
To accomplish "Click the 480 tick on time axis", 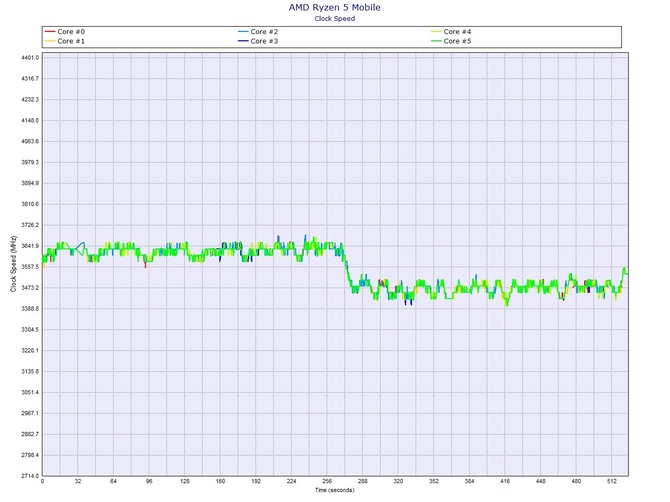I will point(576,481).
